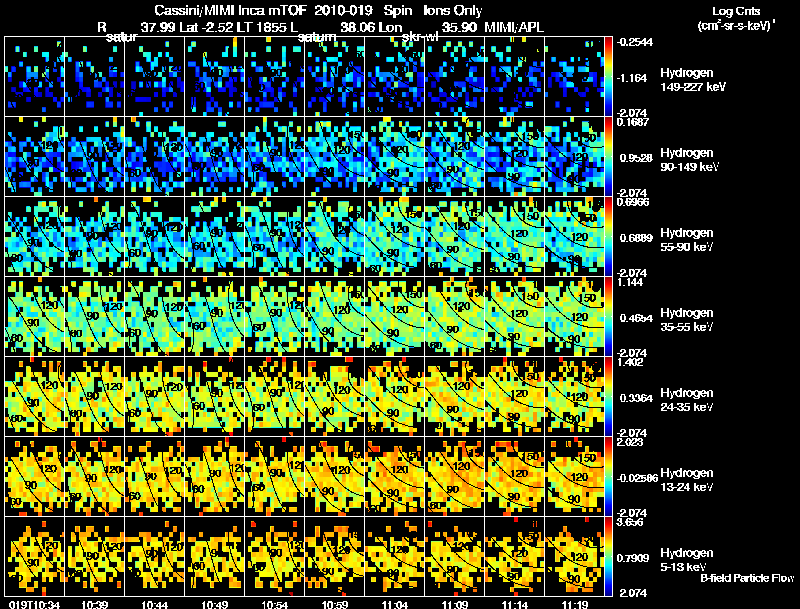The image size is (800, 609).
Task: Click the B-field Particle Flow label
Action: 747,578
